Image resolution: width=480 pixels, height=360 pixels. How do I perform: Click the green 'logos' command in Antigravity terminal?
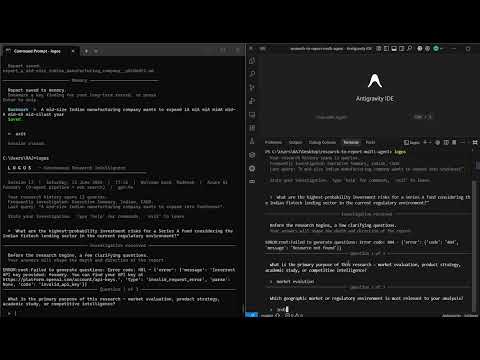tap(400, 152)
